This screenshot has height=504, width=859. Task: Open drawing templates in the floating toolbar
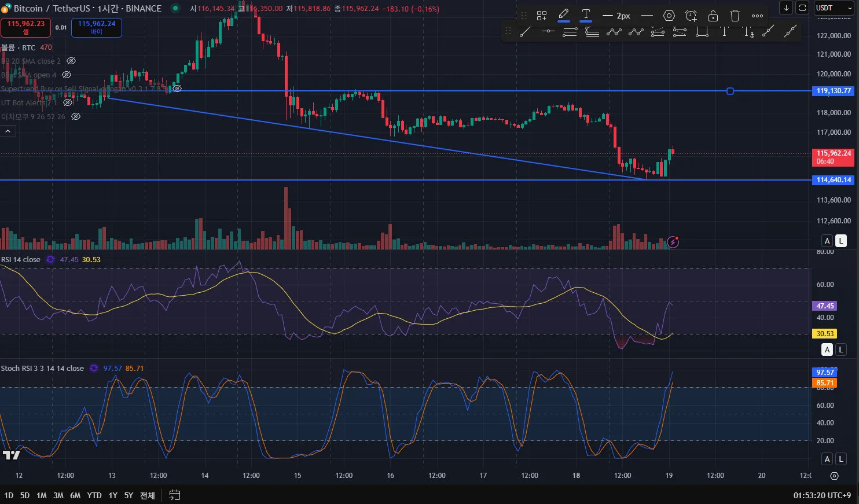point(542,16)
